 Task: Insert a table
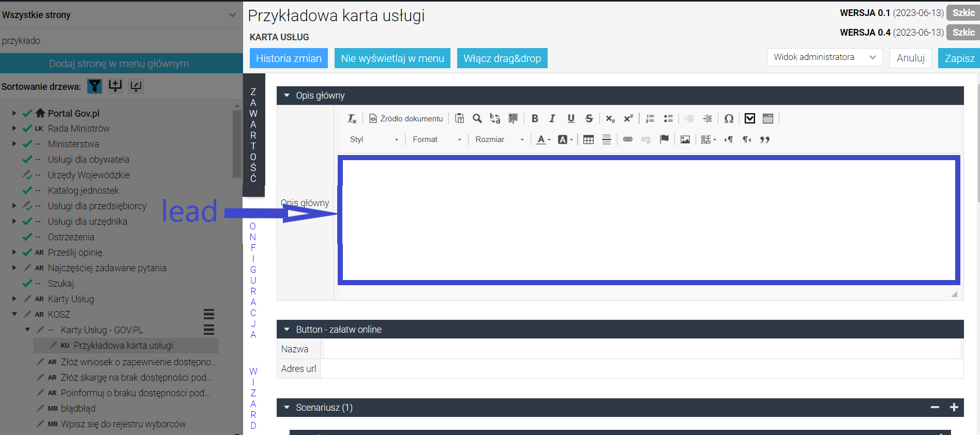589,139
